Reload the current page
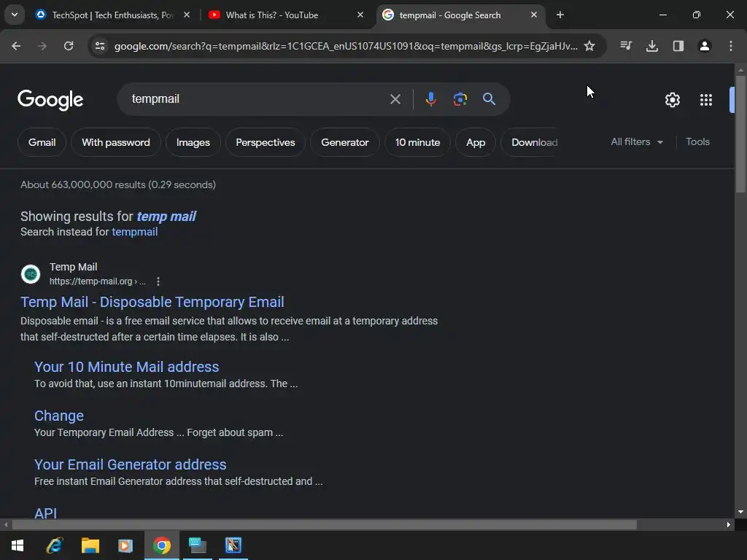This screenshot has height=560, width=747. coord(69,46)
